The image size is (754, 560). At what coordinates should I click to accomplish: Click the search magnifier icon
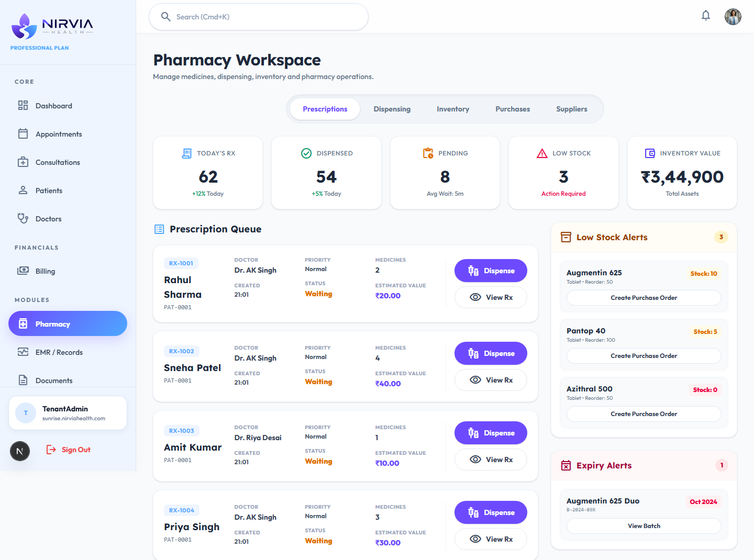(x=165, y=17)
